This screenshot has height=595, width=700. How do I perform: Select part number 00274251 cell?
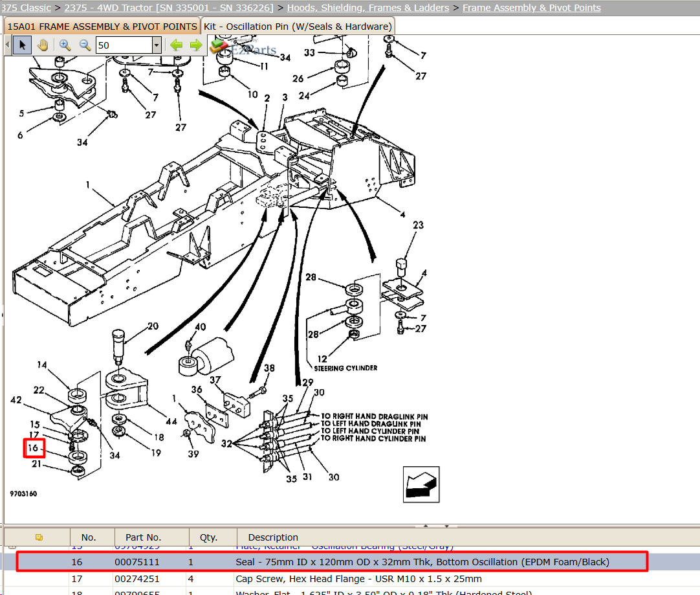pyautogui.click(x=137, y=579)
